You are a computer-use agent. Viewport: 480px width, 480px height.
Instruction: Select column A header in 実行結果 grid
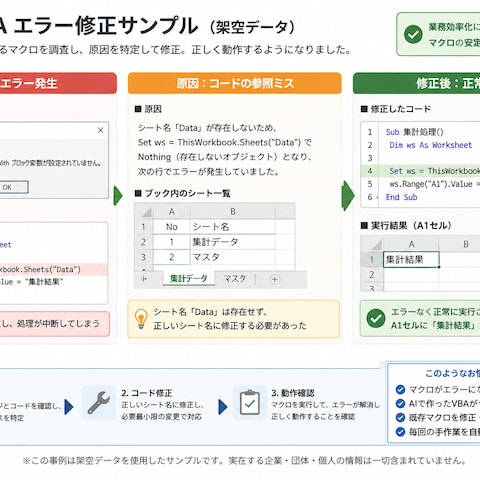(x=411, y=244)
